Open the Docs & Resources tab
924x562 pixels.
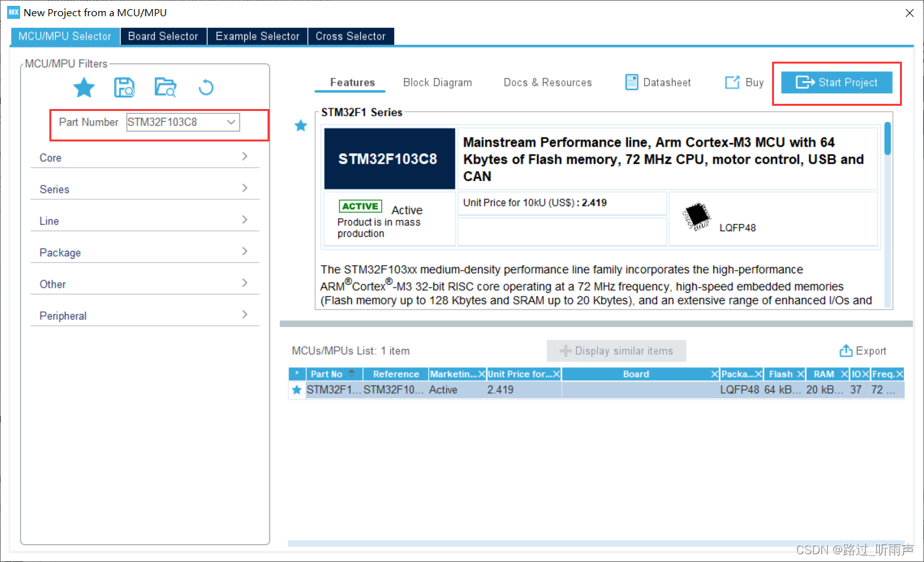point(548,82)
